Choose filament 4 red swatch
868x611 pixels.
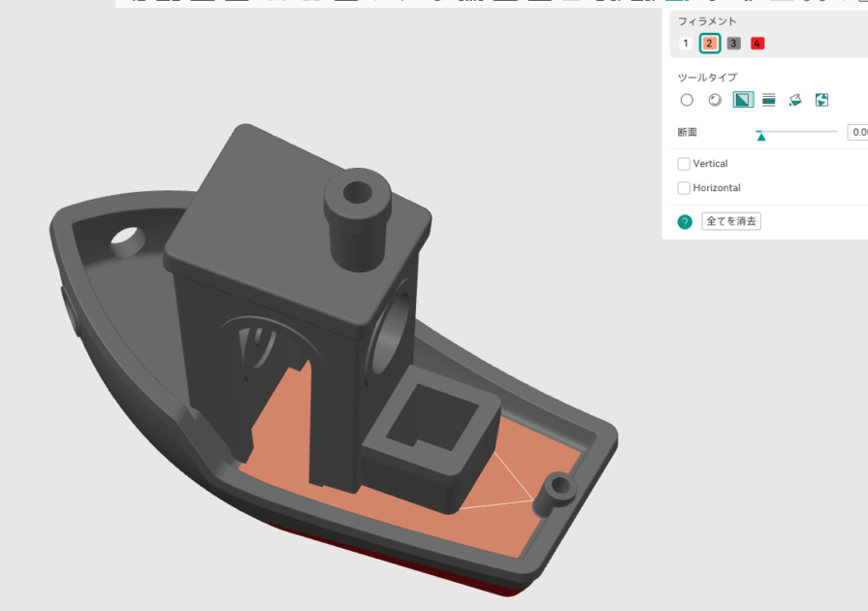pyautogui.click(x=757, y=44)
